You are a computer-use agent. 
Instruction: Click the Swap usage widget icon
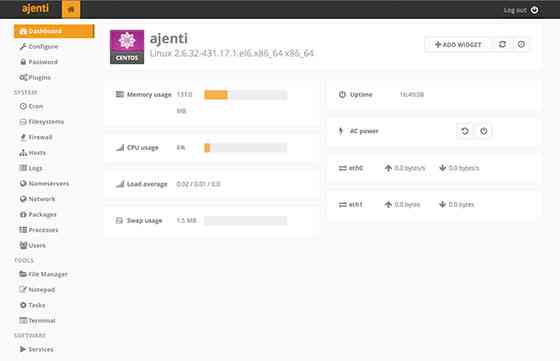click(119, 220)
